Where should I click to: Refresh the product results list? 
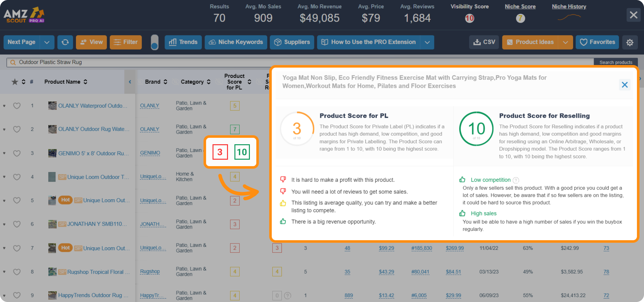[x=65, y=42]
